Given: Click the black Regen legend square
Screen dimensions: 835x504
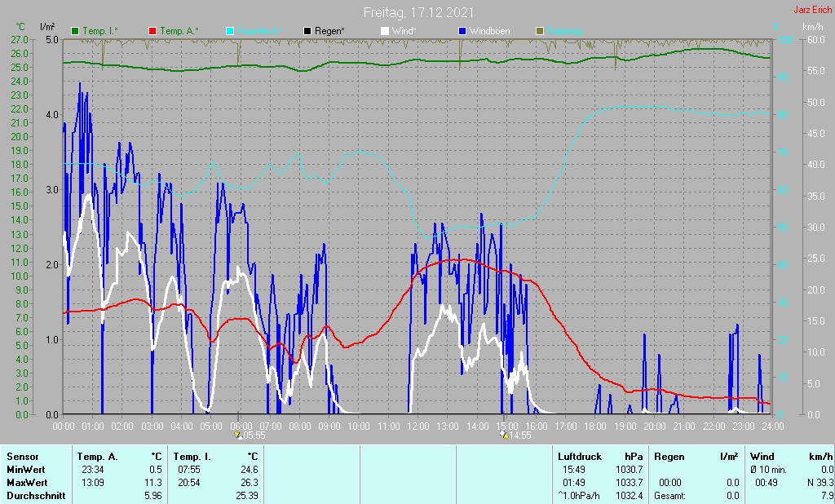Looking at the screenshot, I should 307,31.
